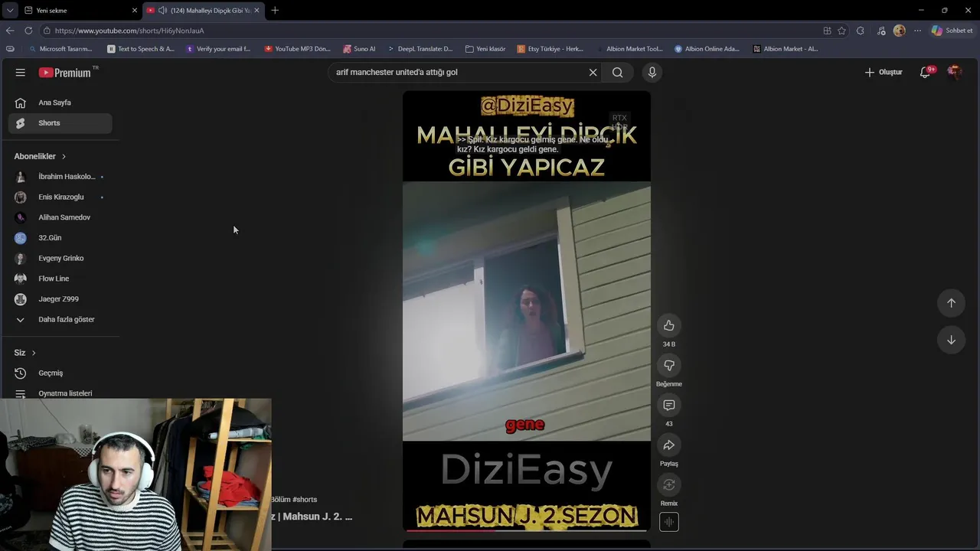Screen dimensions: 980x551
Task: Open Remix options for this Short
Action: click(668, 484)
